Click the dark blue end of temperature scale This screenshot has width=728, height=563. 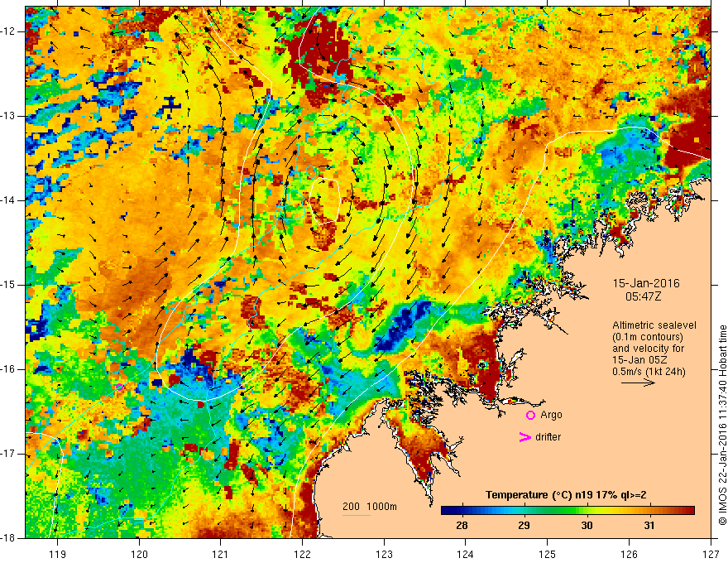446,511
